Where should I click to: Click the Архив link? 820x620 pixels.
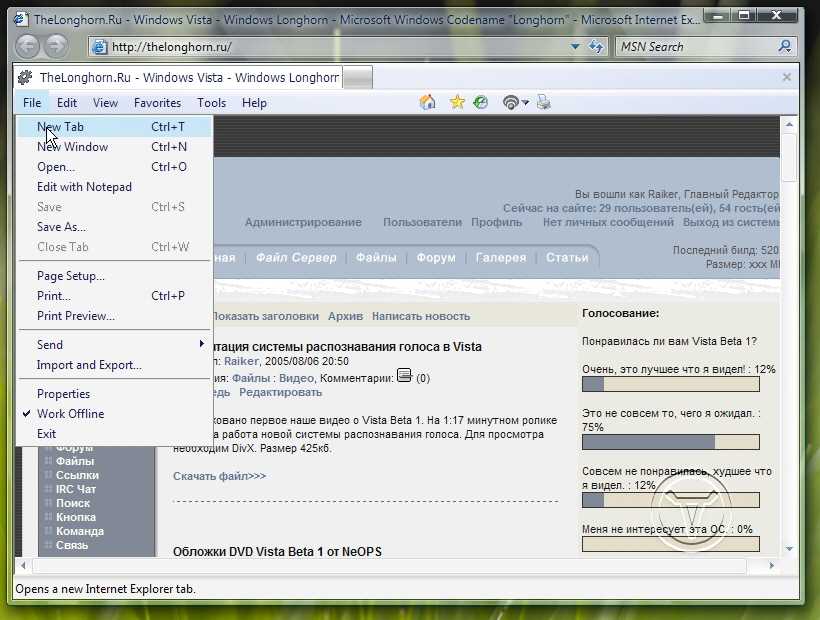345,316
